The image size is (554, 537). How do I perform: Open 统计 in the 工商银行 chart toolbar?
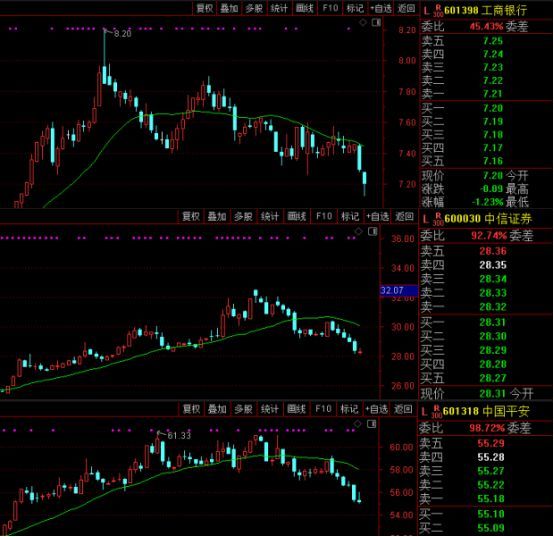[x=279, y=8]
